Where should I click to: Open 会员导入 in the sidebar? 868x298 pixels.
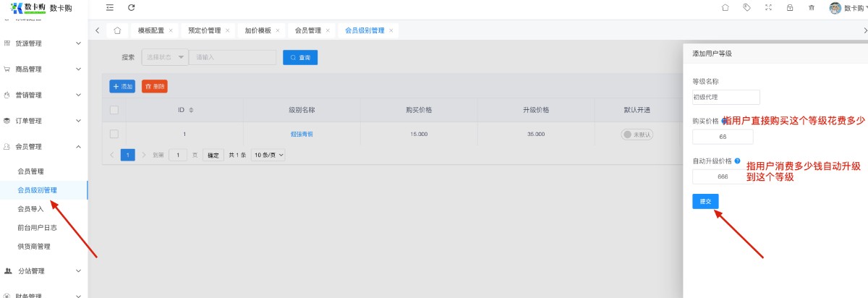pyautogui.click(x=31, y=208)
